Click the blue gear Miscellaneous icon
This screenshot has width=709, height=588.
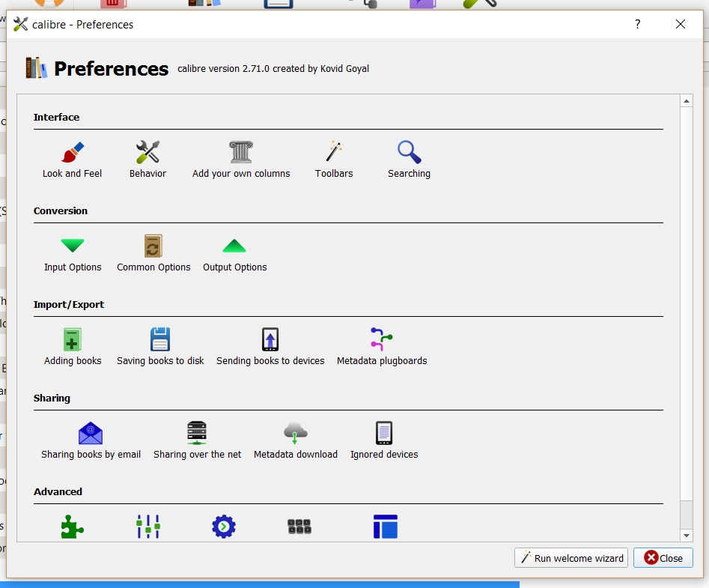[224, 527]
